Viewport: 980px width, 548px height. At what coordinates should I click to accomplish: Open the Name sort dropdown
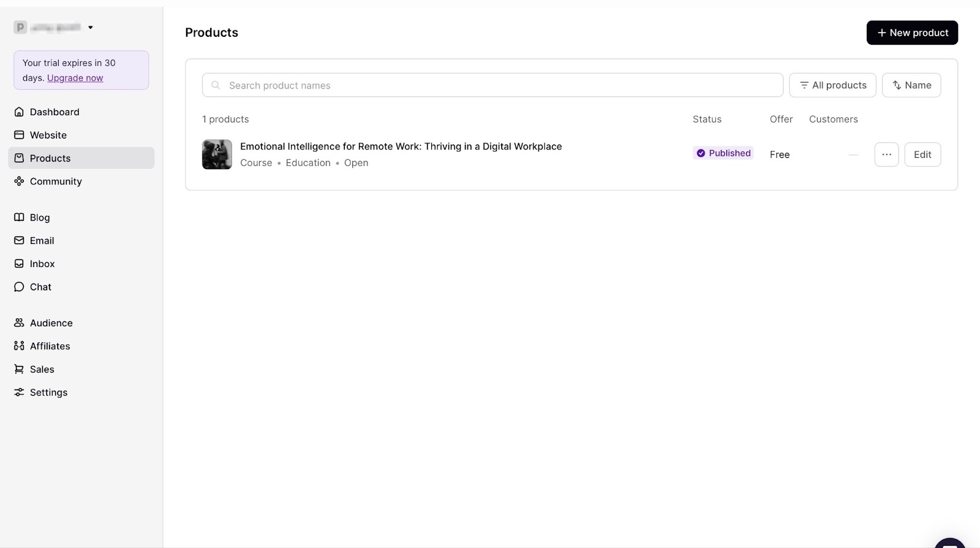[911, 85]
